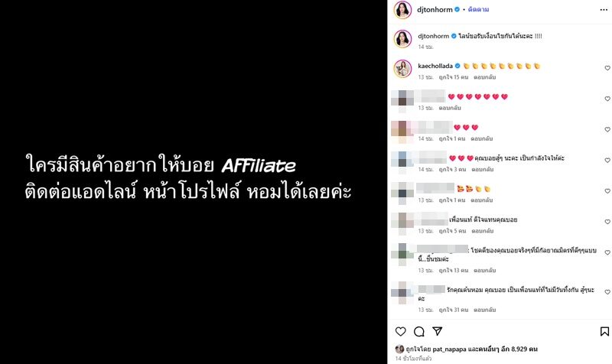
Task: Open the three-dot more options menu
Action: tap(604, 10)
